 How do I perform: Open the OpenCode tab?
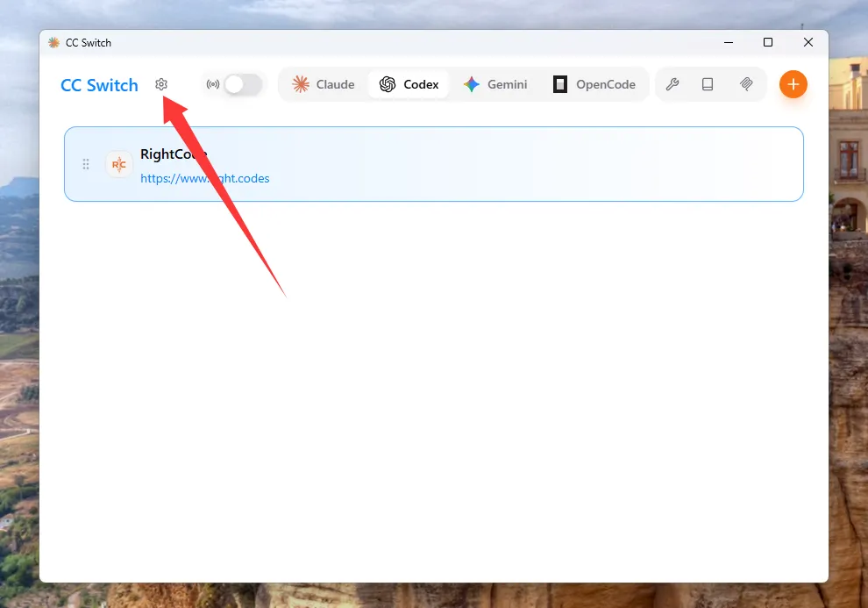click(x=594, y=84)
